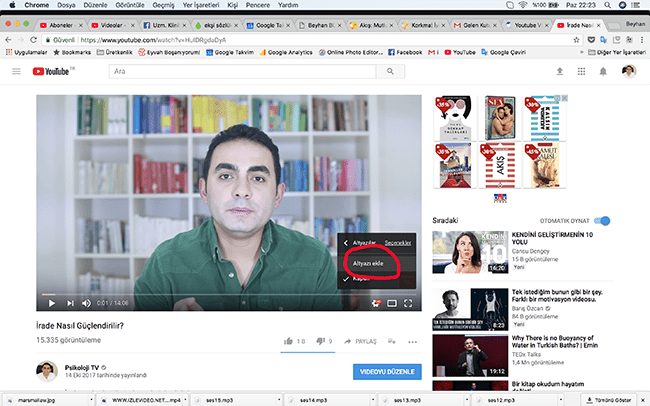Toggle the Otomatik Oynat autoplay switch
650x406 pixels.
(603, 220)
